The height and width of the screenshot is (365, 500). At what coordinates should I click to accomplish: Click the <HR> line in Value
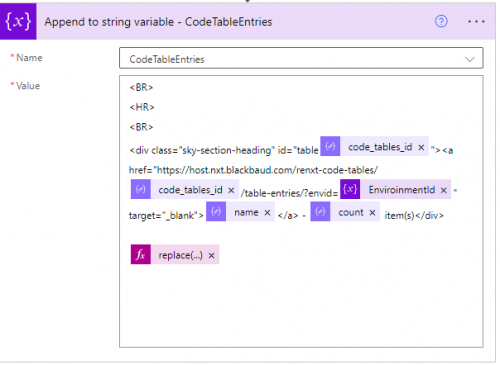(142, 107)
